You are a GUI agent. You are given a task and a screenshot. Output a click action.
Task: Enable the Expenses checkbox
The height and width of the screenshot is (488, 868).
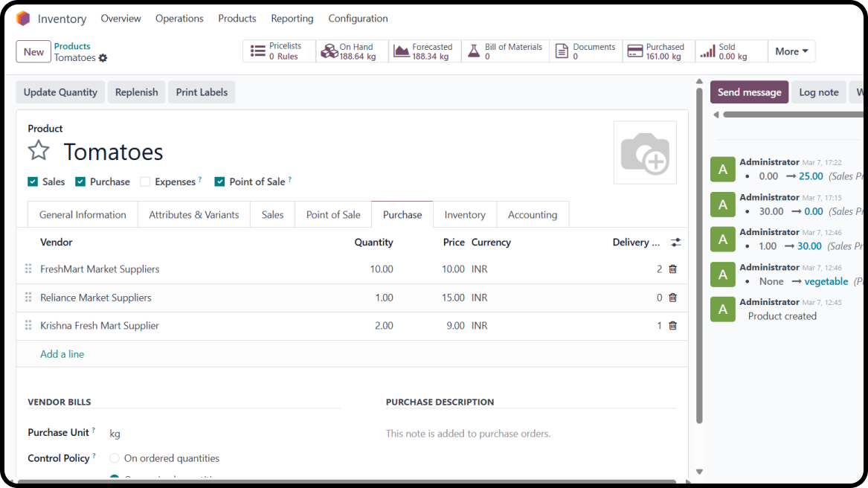coord(145,182)
